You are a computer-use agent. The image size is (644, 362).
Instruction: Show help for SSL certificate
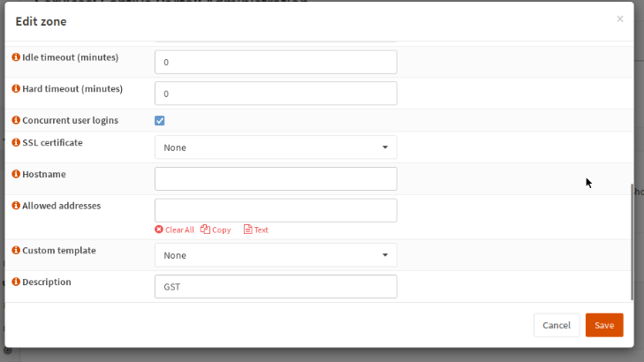click(16, 143)
